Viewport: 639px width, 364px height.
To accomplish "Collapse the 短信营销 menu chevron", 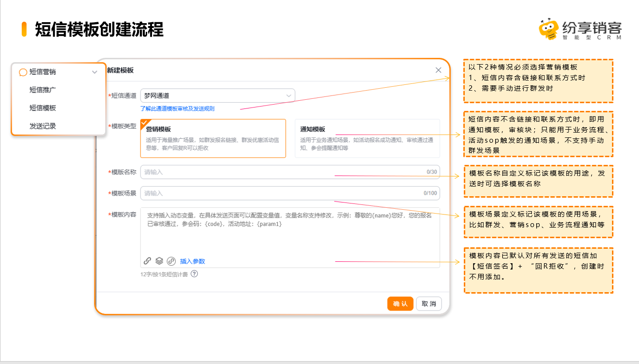I will point(95,72).
